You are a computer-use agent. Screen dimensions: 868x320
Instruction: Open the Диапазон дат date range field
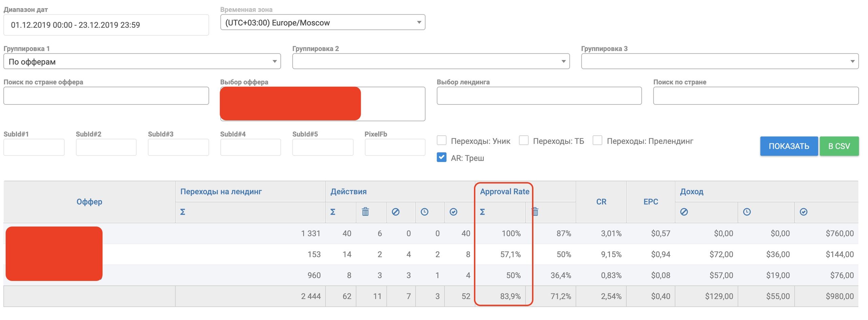point(106,25)
